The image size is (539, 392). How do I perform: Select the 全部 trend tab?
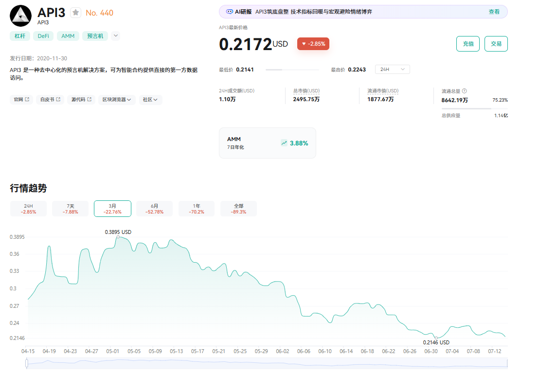(x=238, y=209)
